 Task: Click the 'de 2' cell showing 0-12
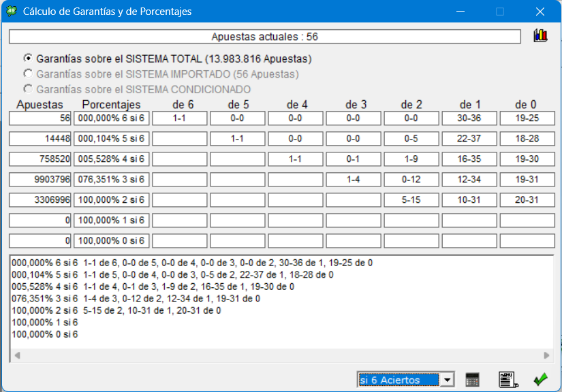point(411,180)
